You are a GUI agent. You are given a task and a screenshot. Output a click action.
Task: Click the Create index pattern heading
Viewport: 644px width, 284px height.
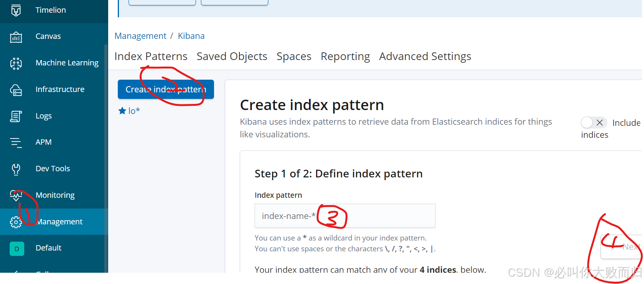coord(312,105)
